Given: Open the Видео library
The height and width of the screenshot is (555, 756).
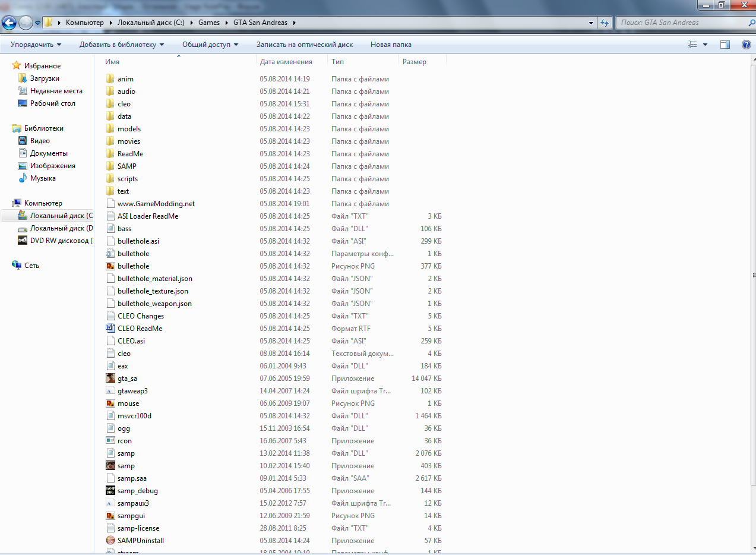Looking at the screenshot, I should coord(40,141).
